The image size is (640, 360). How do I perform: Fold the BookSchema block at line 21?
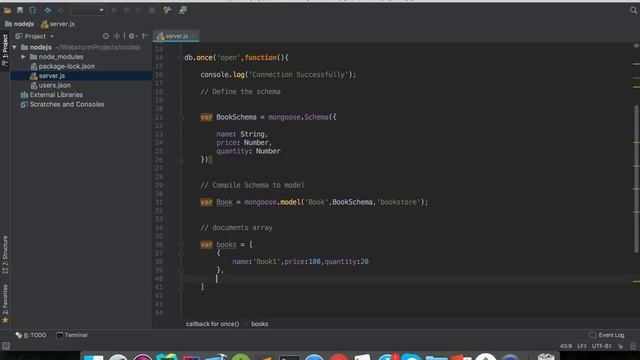click(x=181, y=118)
